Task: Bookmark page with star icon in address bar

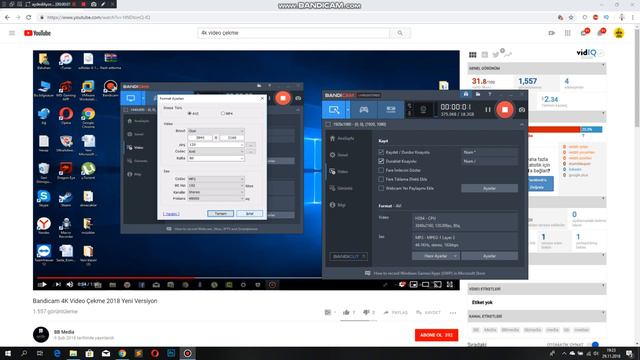Action: coord(571,18)
